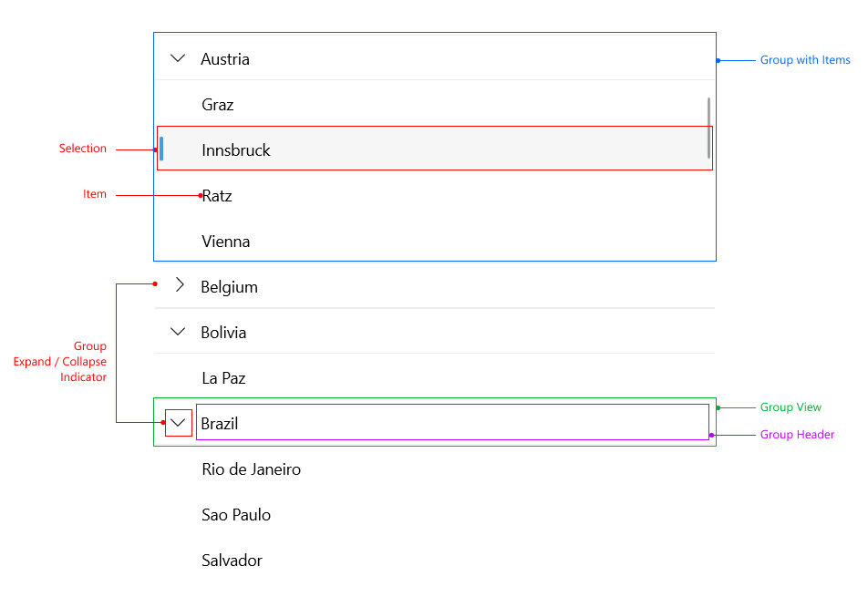Expand the Belgium group chevron

(x=179, y=286)
